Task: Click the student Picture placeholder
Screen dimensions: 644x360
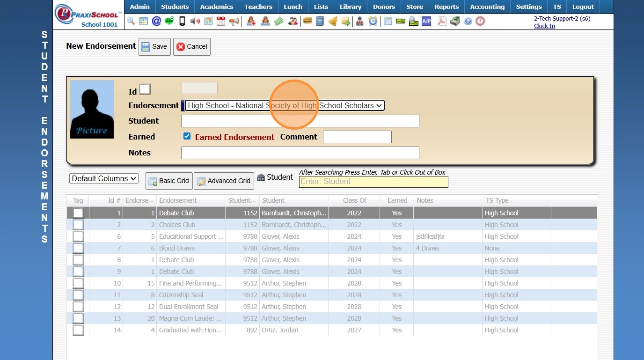Action: pyautogui.click(x=92, y=109)
